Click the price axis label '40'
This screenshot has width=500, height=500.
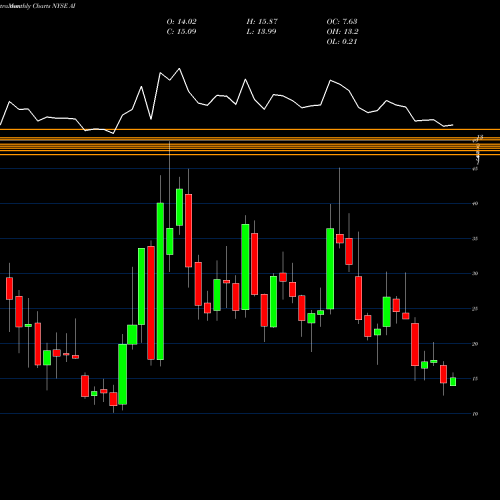[475, 204]
